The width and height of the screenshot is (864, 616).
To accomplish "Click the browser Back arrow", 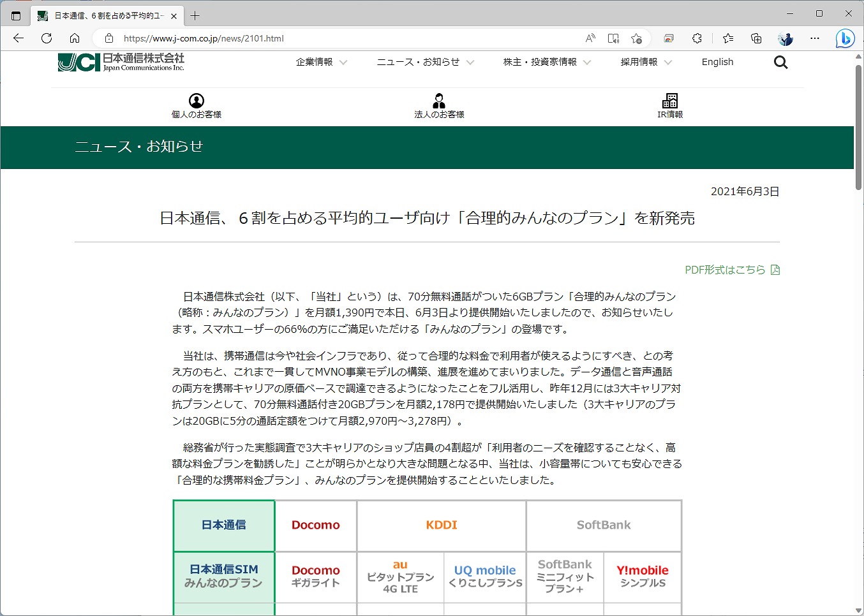I will tap(19, 38).
